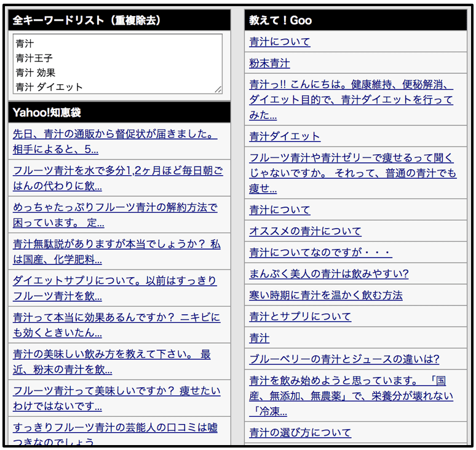Open link 青汁についてなのですが・・・
476x450 pixels.
[320, 252]
